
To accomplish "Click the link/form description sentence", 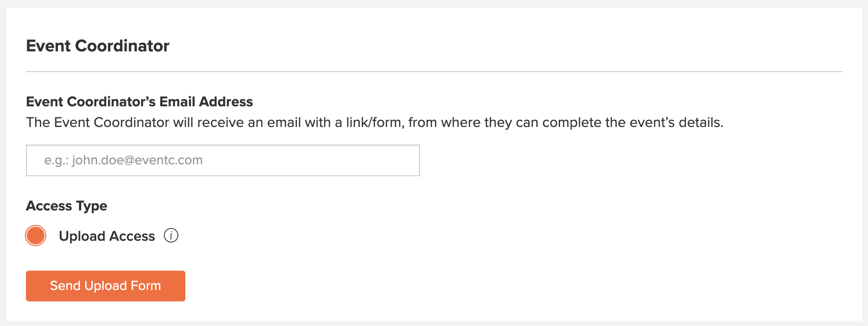I will pyautogui.click(x=375, y=122).
